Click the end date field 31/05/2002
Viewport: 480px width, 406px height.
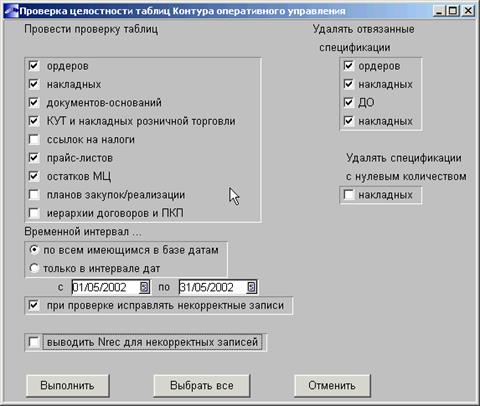click(x=213, y=287)
